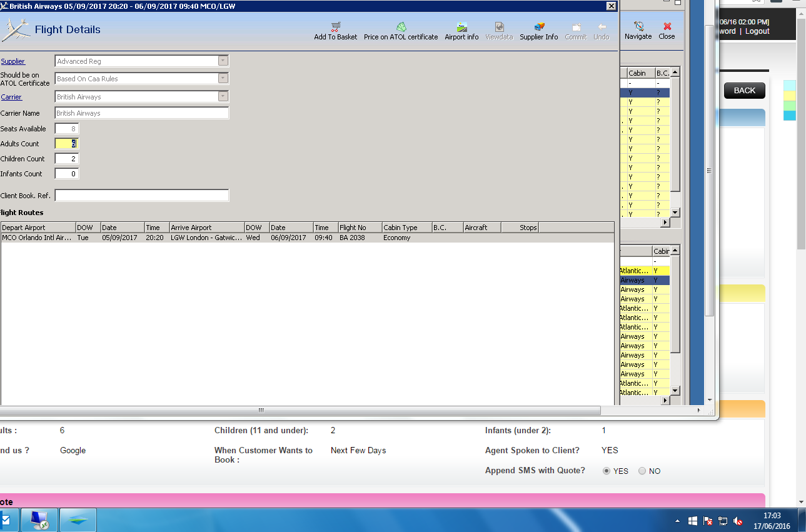Open Action Center flag in the tray
Screen dimensions: 806x532
[x=708, y=520]
